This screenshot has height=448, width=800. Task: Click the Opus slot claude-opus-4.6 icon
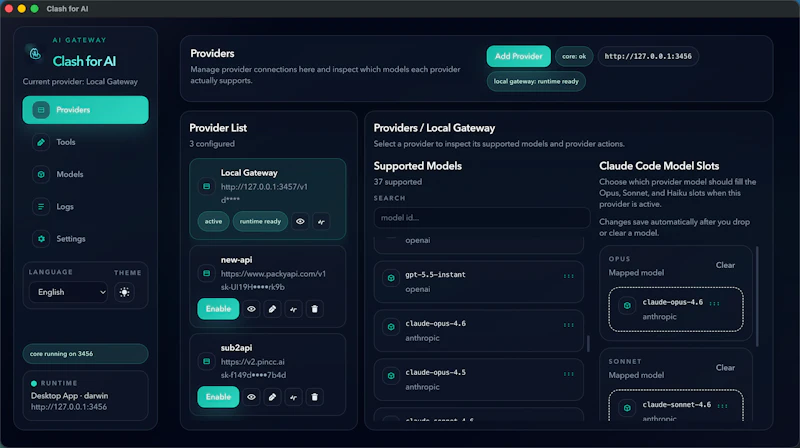tap(627, 306)
